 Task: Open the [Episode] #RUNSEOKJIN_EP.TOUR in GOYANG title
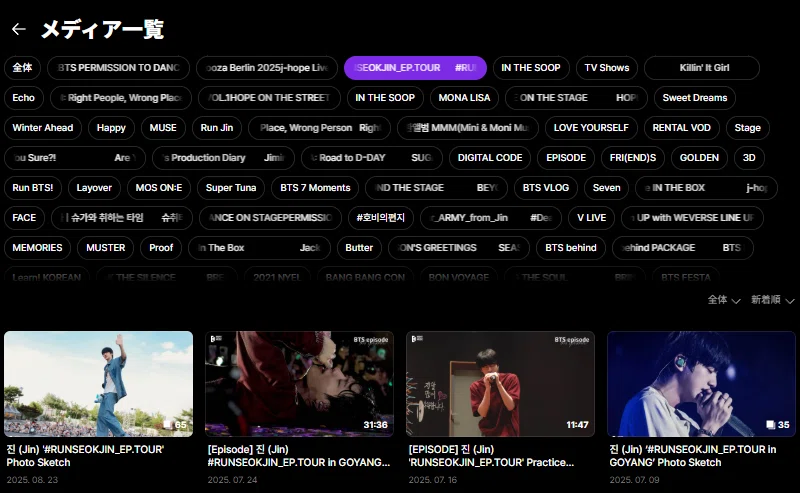[x=299, y=456]
